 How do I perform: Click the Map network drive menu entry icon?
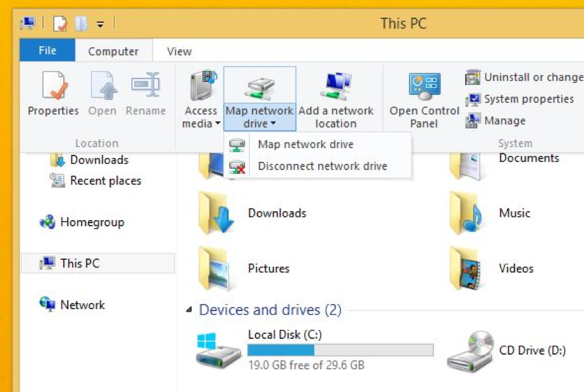[x=237, y=145]
